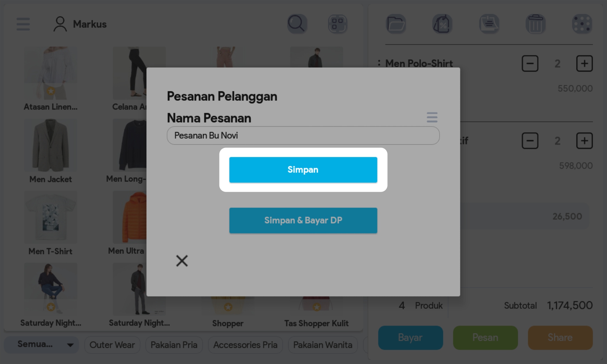Viewport: 607px width, 364px height.
Task: Edit the Nama Pesanan text field
Action: pyautogui.click(x=303, y=135)
